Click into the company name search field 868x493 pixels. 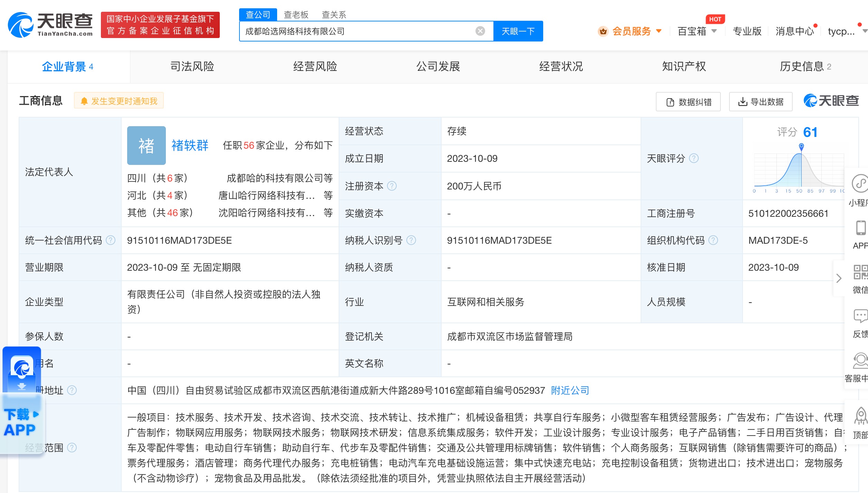(x=356, y=31)
